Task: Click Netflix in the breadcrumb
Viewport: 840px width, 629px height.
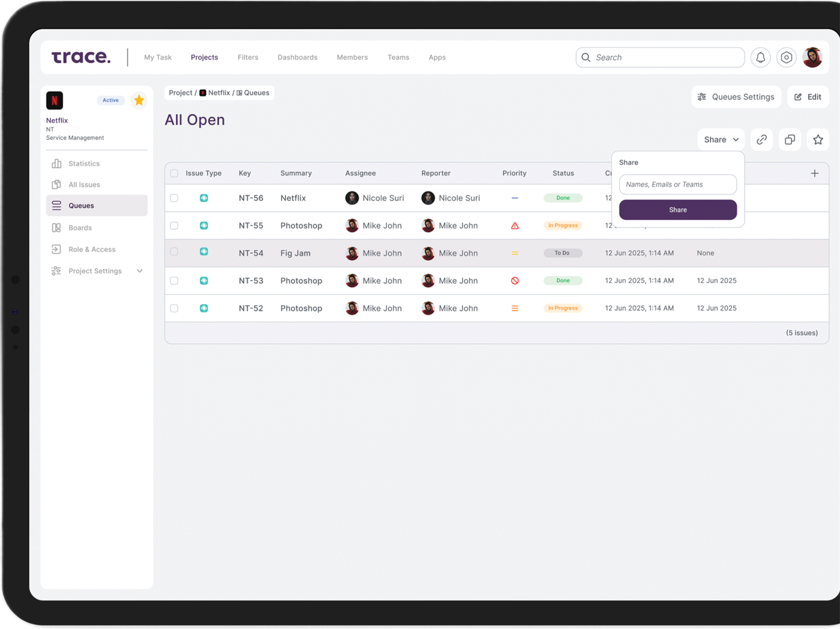Action: point(215,93)
